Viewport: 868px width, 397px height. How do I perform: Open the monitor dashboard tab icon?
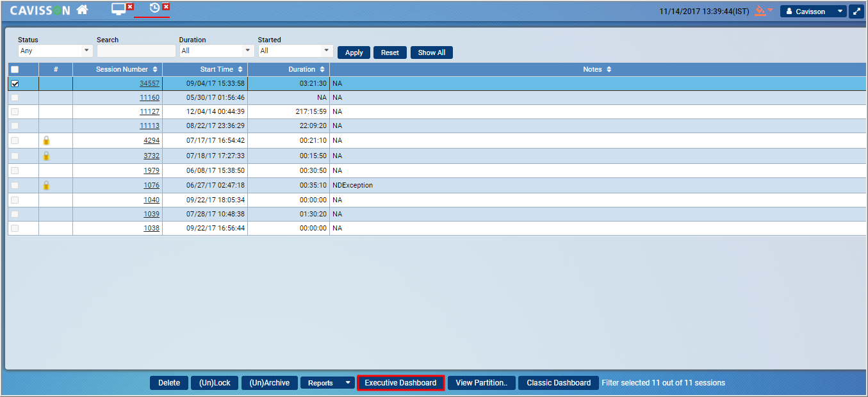[x=119, y=9]
